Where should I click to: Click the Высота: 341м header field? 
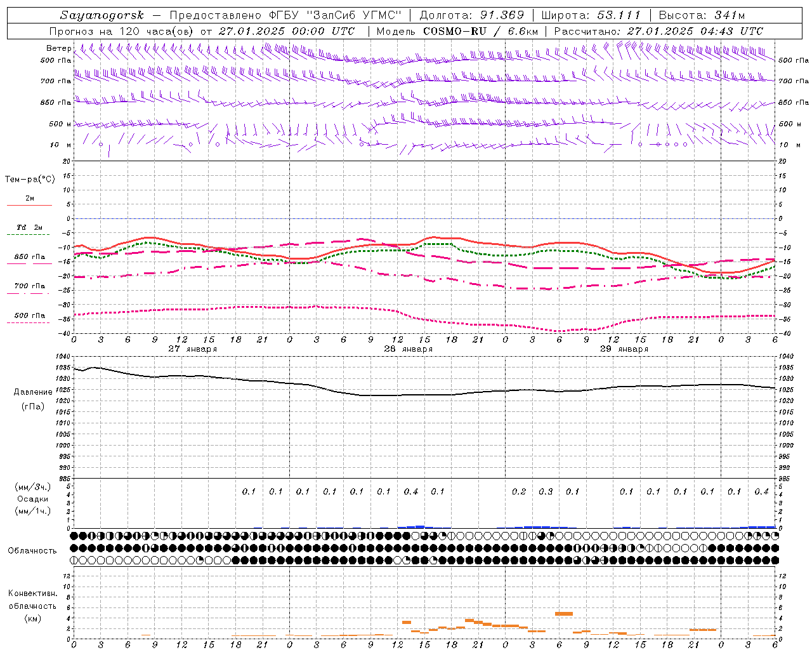tap(702, 15)
